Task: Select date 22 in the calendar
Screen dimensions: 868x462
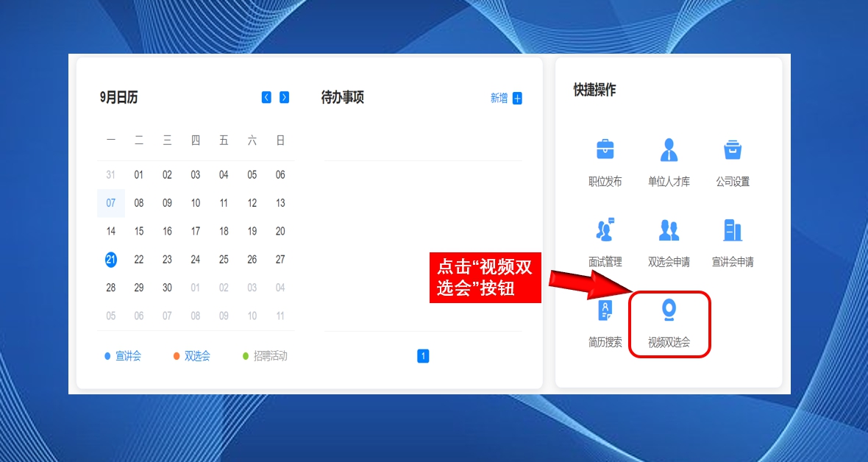Action: tap(139, 259)
